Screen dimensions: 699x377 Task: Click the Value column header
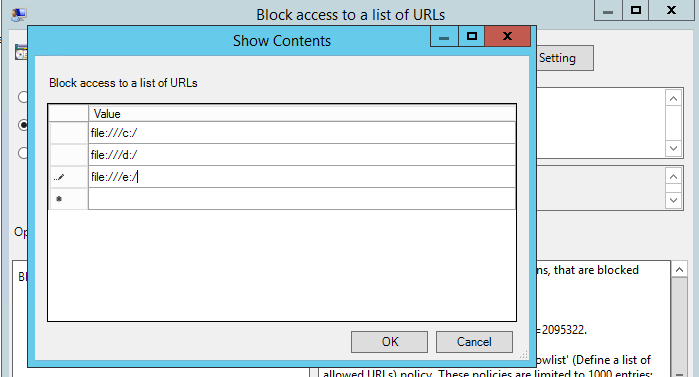click(302, 114)
